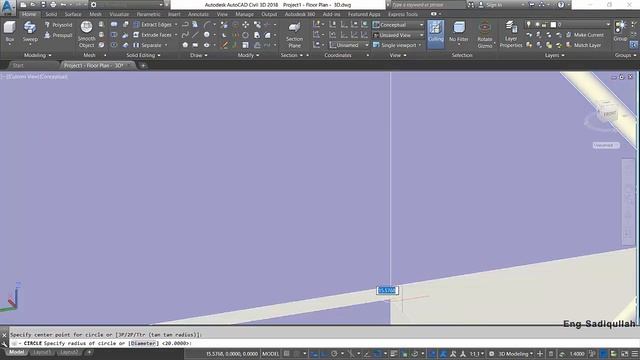Select the Rotate Gizmo tool
Viewport: 640px width, 360px height.
coord(484,34)
